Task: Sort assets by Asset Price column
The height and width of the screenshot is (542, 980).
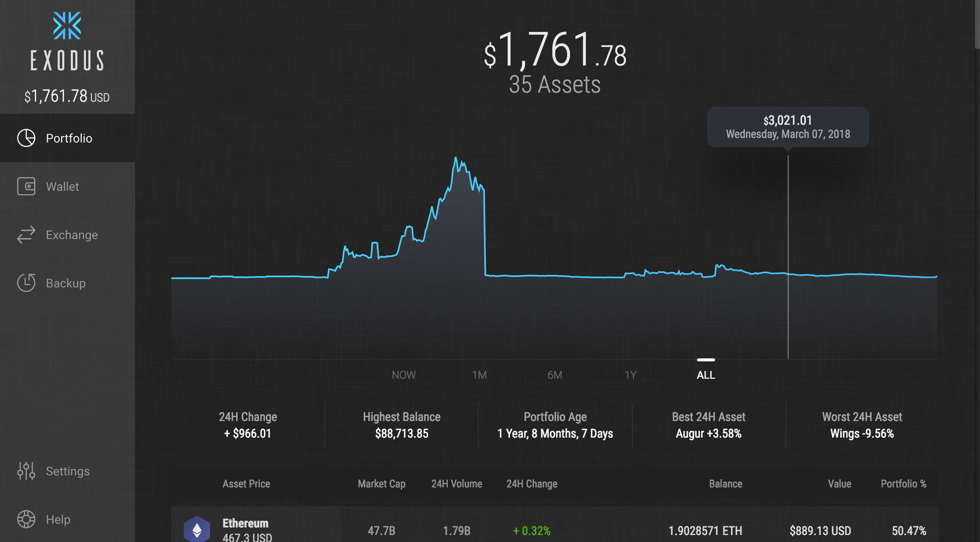Action: click(246, 484)
